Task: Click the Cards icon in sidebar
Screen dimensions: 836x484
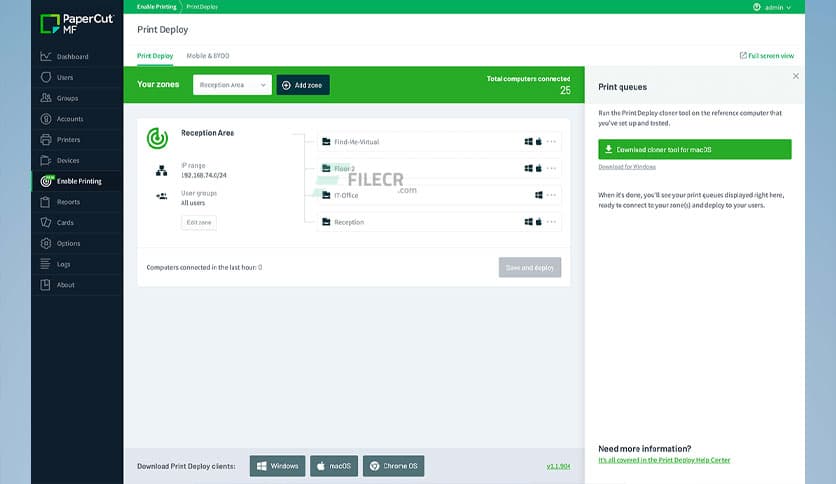Action: 46,222
